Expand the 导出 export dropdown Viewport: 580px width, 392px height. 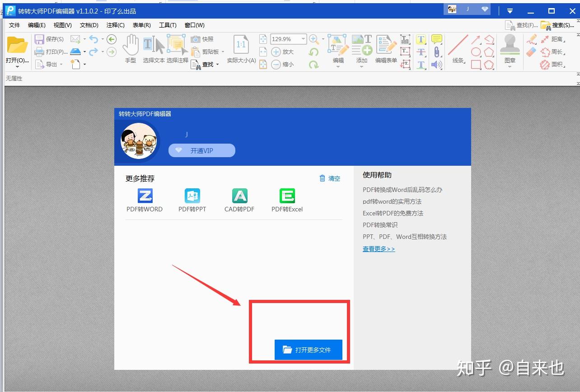pos(61,65)
